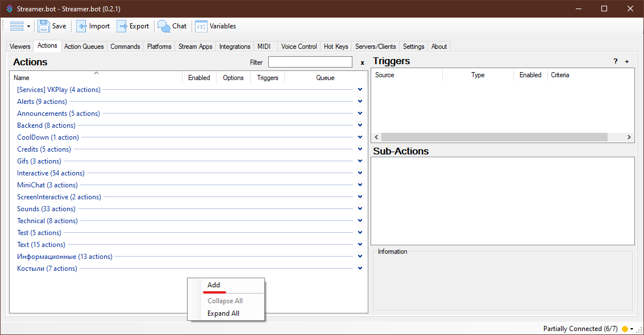644x335 pixels.
Task: Click the Save disk icon
Action: coord(44,26)
